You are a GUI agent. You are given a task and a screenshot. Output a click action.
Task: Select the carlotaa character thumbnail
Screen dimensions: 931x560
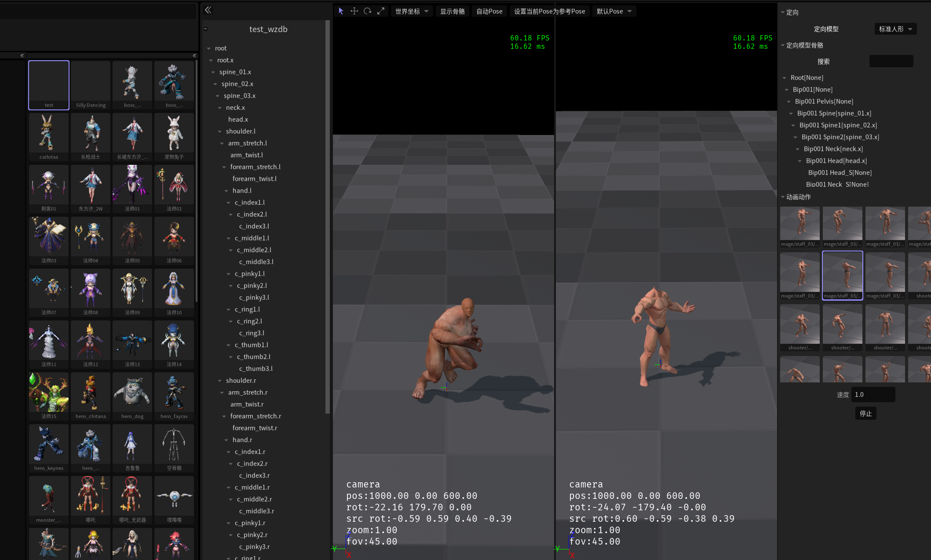tap(49, 137)
